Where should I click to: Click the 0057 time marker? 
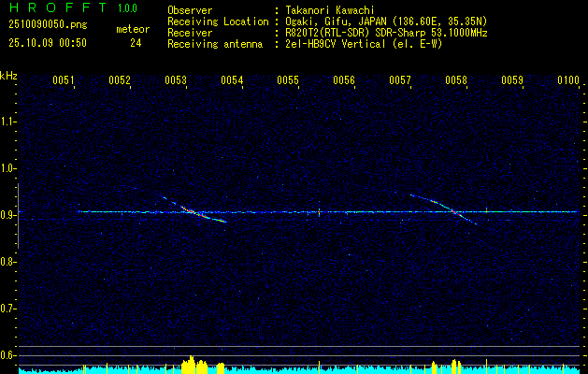(x=400, y=80)
